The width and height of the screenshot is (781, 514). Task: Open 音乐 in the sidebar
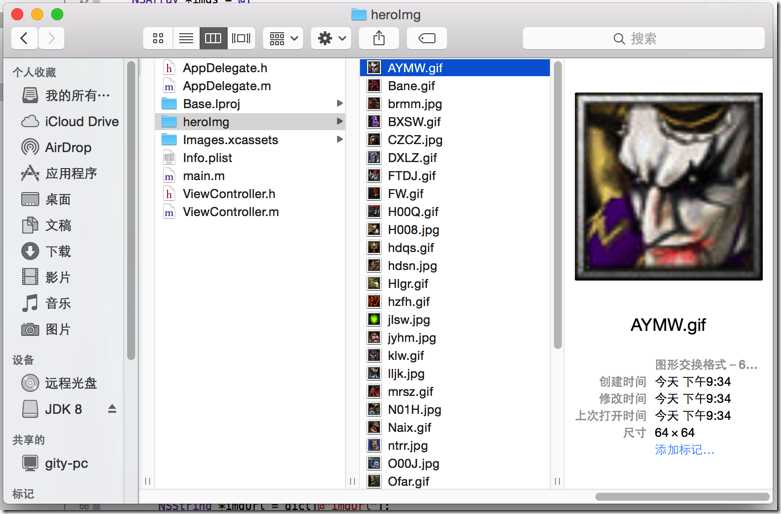coord(46,303)
